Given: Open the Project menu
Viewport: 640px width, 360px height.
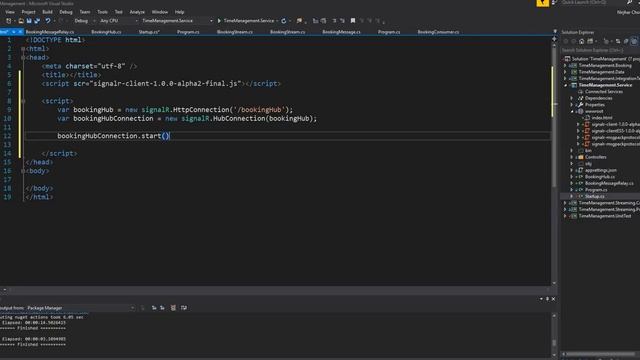Looking at the screenshot, I should tap(28, 12).
